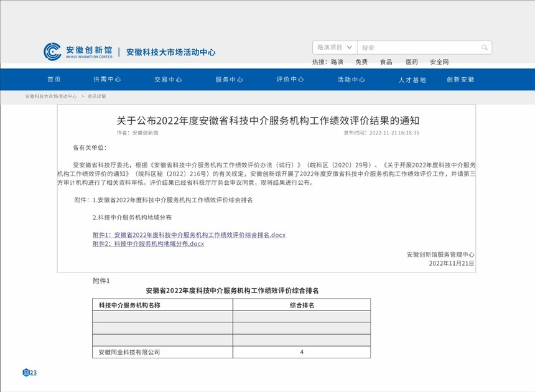The image size is (535, 392).
Task: Switch to the 评价中心 section
Action: click(290, 80)
